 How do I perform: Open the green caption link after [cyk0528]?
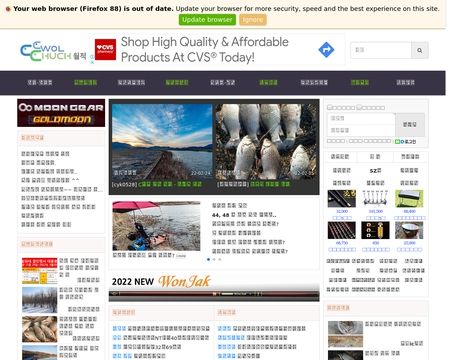click(x=170, y=184)
